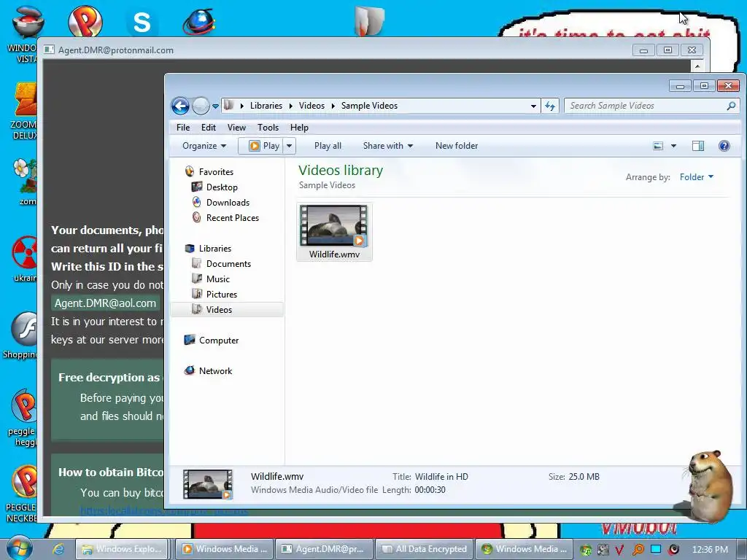This screenshot has width=747, height=560.
Task: Click the Wildlife.wmv preview in details pane
Action: tap(208, 484)
